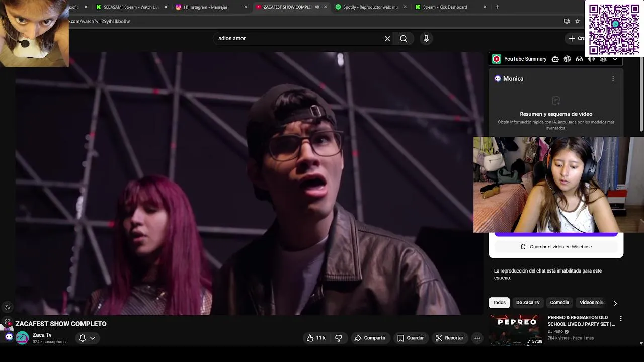The height and width of the screenshot is (362, 644).
Task: Click the Monica logo icon
Action: (x=498, y=78)
